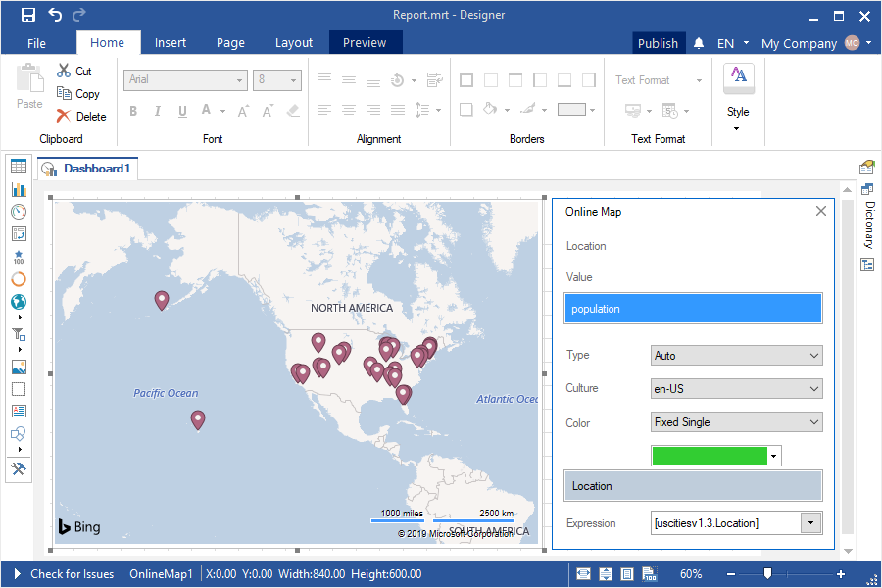
Task: Select the Text element in left toolbox
Action: [19, 411]
